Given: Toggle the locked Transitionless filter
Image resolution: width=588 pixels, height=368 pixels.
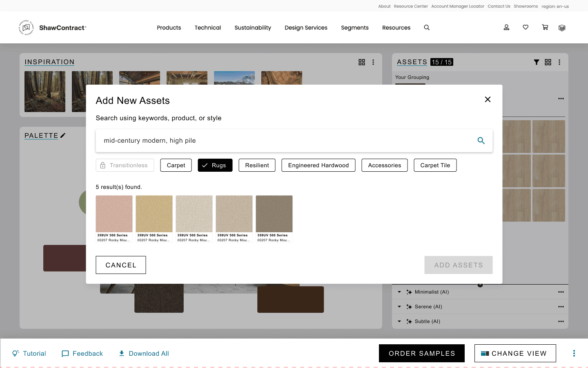Looking at the screenshot, I should tap(125, 165).
